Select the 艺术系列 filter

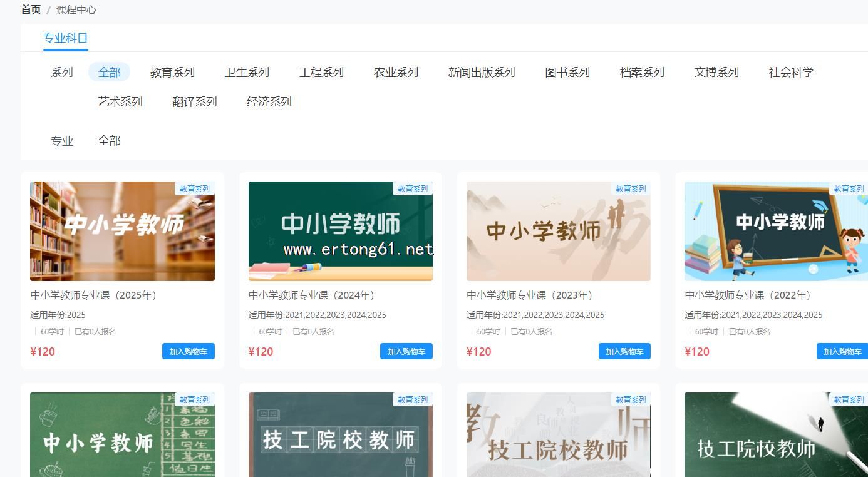[120, 101]
